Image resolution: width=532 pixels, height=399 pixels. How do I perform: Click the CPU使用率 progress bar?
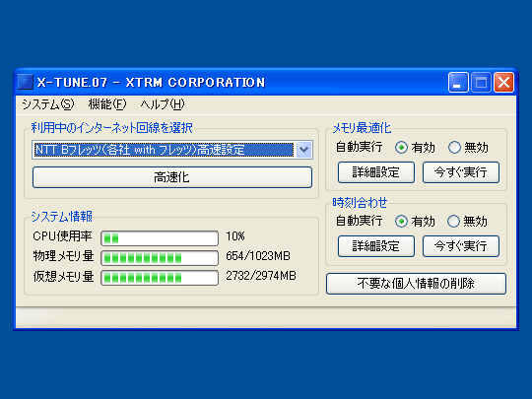pos(160,238)
